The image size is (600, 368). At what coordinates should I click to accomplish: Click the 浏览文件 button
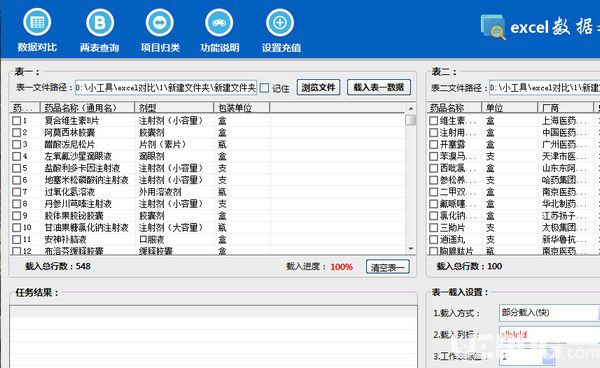coord(318,88)
